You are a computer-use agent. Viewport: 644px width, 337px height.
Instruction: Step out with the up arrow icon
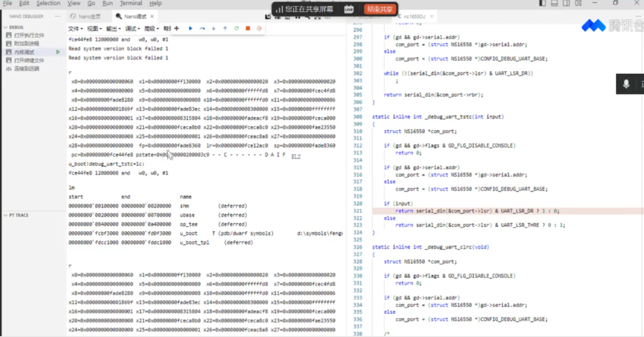(225, 28)
